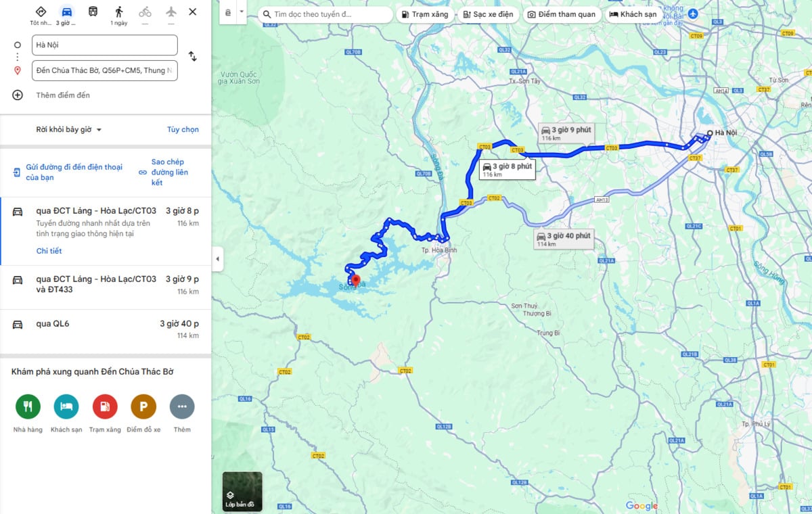Find nearby parking (Điểm đỗ xe)
Viewport: 812px width, 514px height.
pos(143,406)
